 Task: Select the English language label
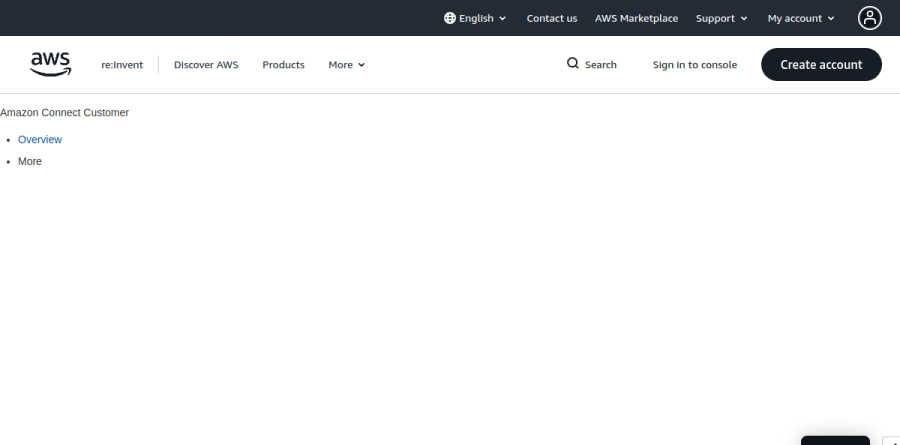(x=476, y=18)
